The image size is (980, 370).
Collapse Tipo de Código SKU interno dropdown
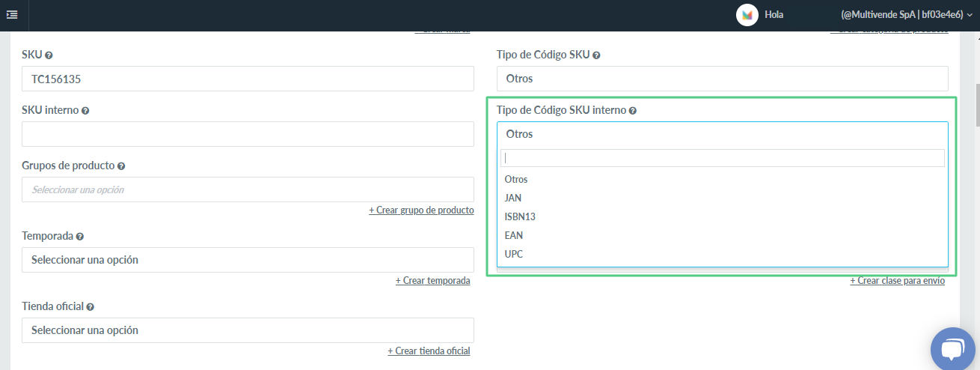(x=723, y=134)
